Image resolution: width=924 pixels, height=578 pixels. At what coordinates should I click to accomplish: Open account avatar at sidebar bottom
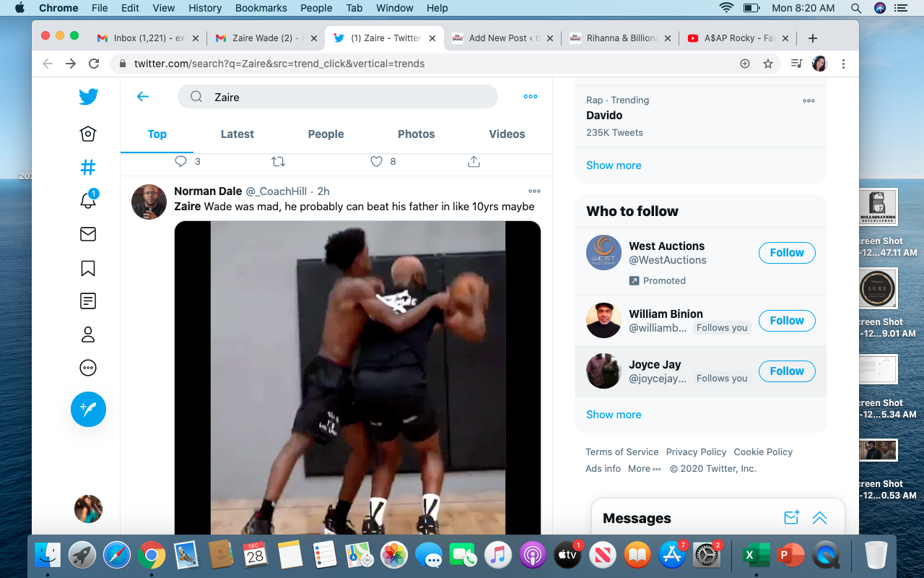click(88, 509)
